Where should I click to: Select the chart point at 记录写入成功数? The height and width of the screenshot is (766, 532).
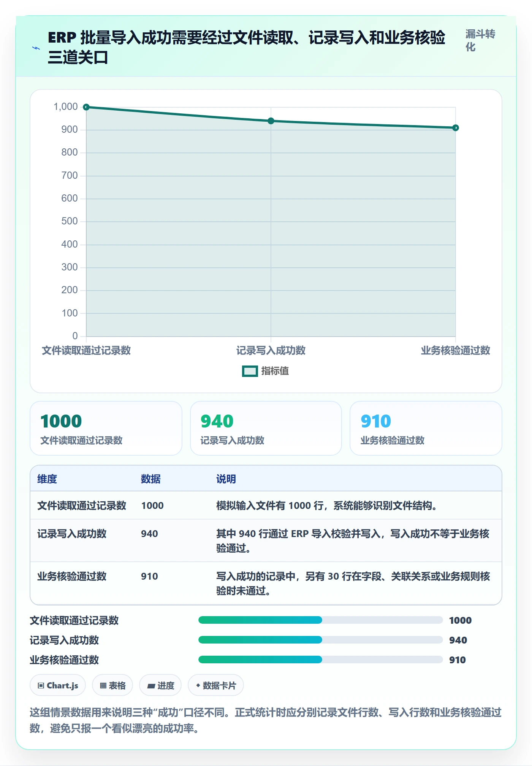(271, 121)
